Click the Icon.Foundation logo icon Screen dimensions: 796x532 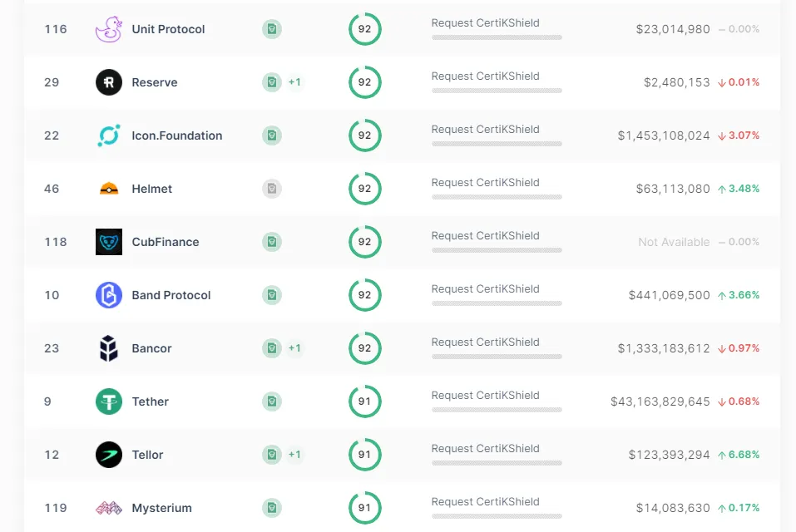click(x=109, y=135)
